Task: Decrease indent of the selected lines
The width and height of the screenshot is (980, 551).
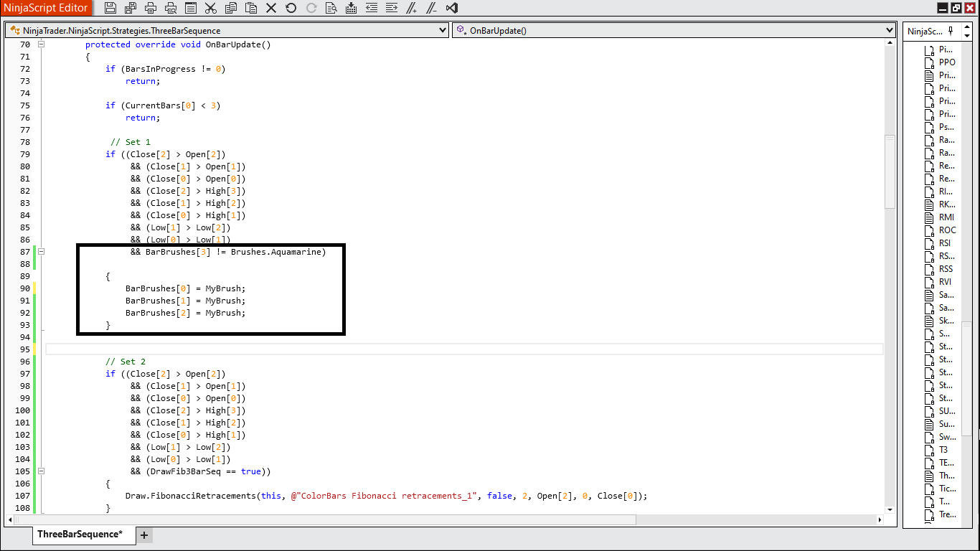Action: (371, 8)
